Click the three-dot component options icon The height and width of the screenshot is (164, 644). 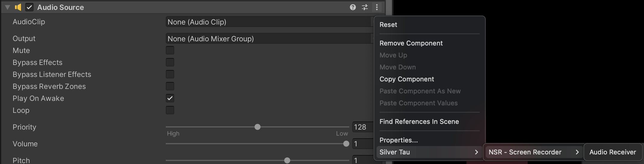tap(377, 7)
